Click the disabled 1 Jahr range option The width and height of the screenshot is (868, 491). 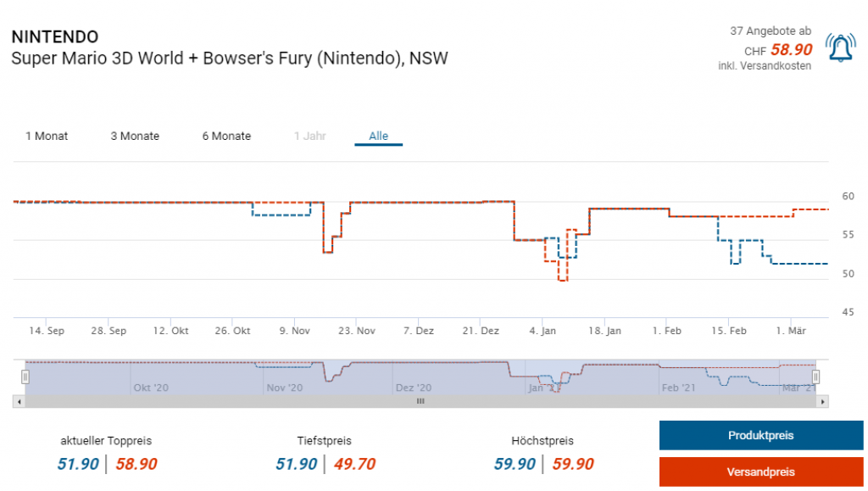coord(309,136)
